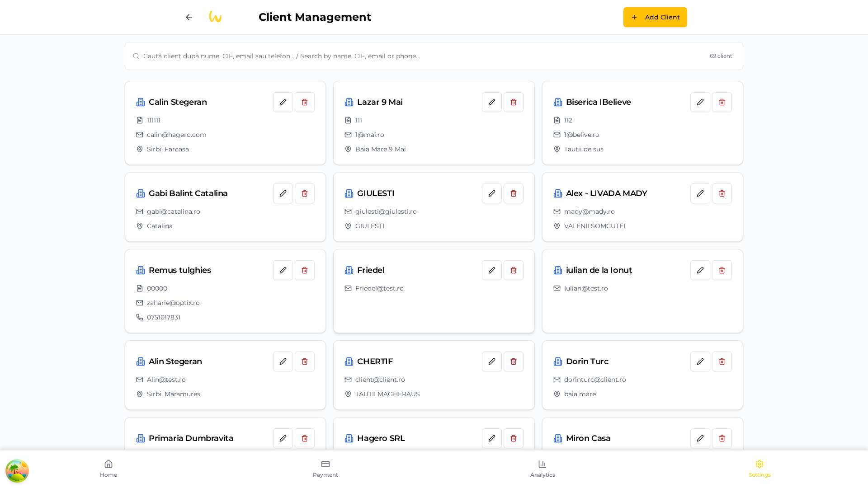Switch to the Payment tab

[325, 469]
